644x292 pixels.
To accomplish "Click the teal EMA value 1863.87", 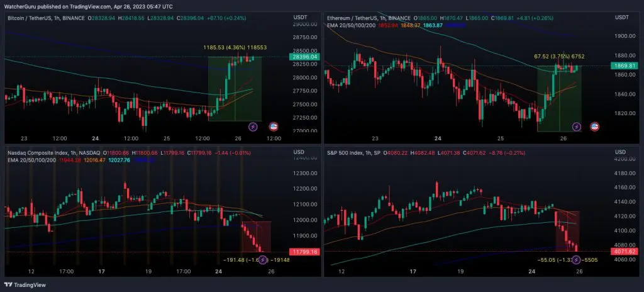I will click(431, 26).
